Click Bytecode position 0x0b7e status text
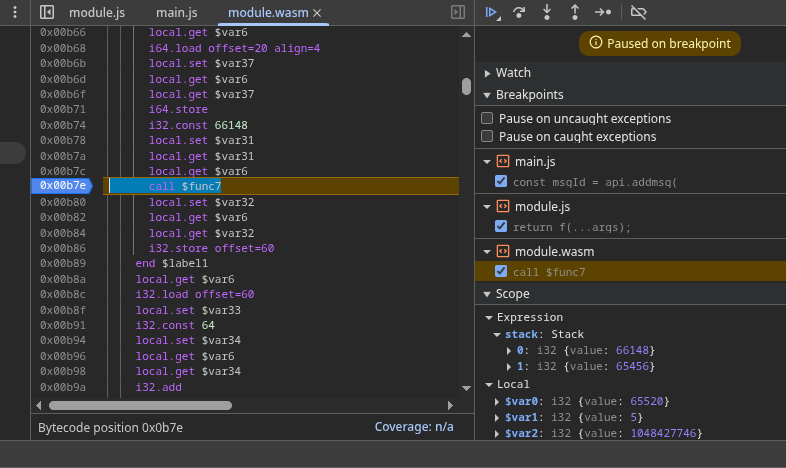 click(110, 428)
